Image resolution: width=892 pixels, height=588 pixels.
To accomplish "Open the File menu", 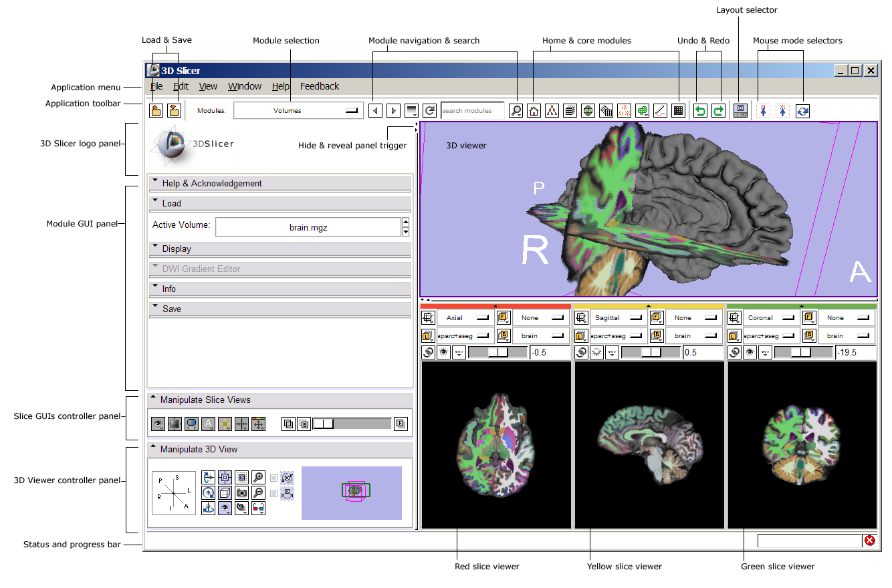I will (x=156, y=86).
